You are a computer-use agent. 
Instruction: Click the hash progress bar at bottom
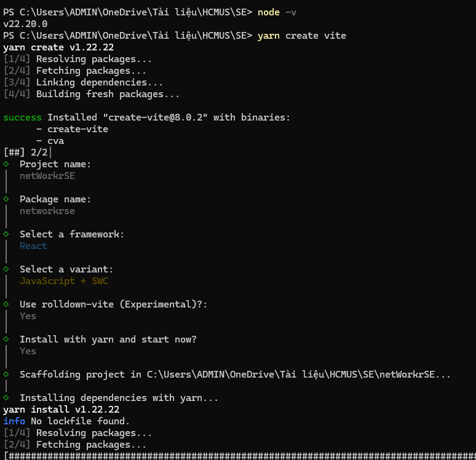240,456
